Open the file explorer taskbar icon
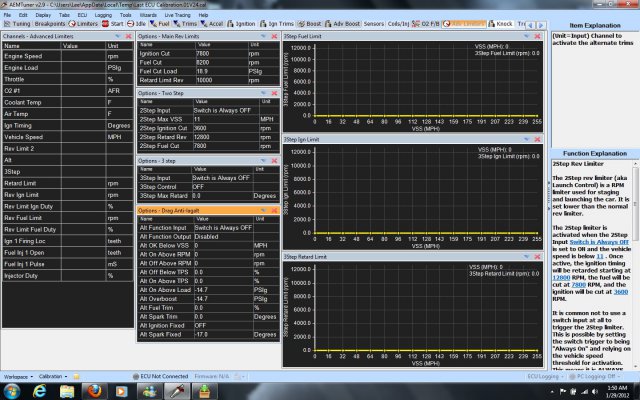640x400 pixels. click(x=67, y=389)
